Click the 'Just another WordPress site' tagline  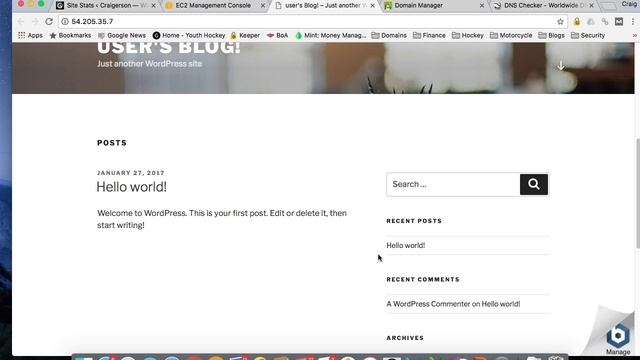149,64
